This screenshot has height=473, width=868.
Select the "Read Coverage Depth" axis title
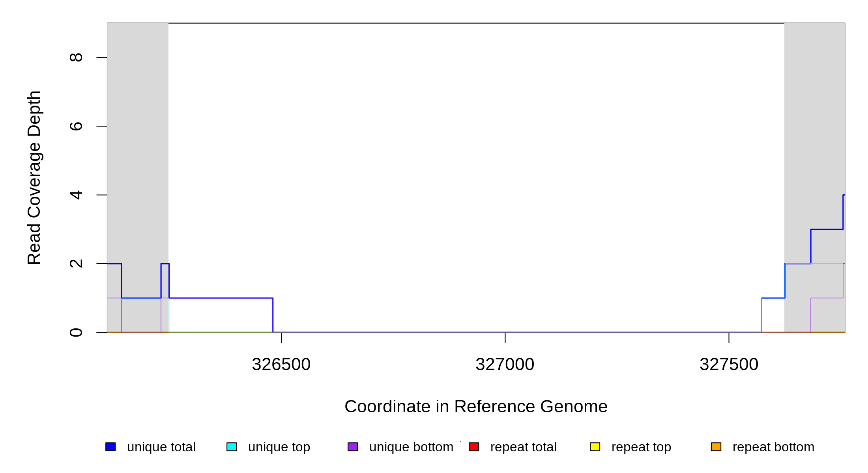[x=34, y=177]
